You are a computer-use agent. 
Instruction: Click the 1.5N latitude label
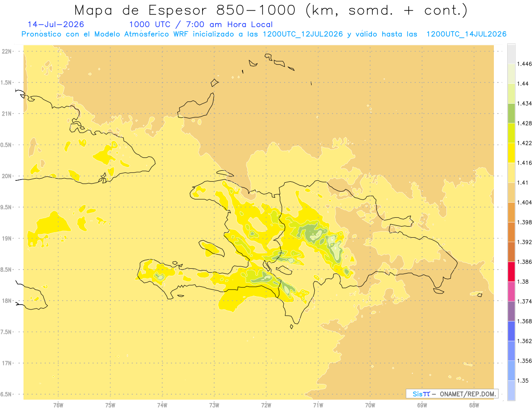pyautogui.click(x=7, y=82)
